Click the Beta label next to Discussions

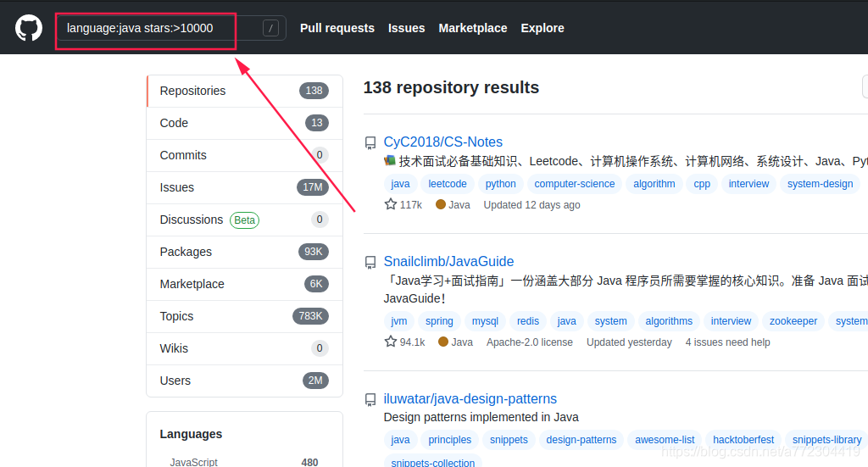[245, 220]
